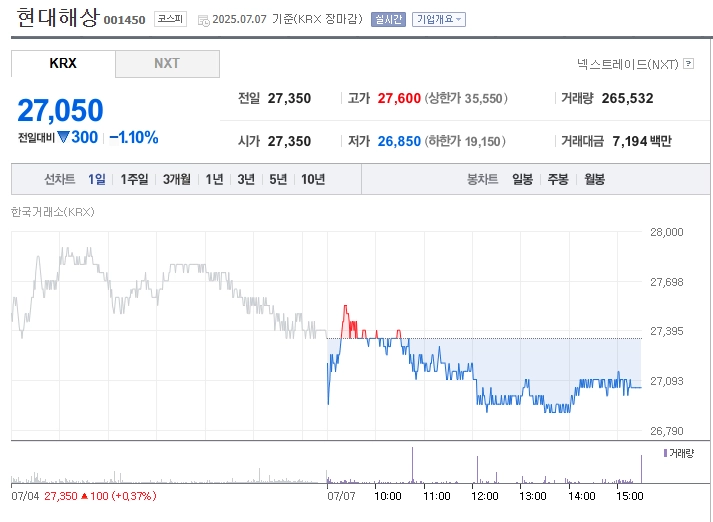The width and height of the screenshot is (713, 522).
Task: Click the 현대해상 stock name heading
Action: coord(58,17)
